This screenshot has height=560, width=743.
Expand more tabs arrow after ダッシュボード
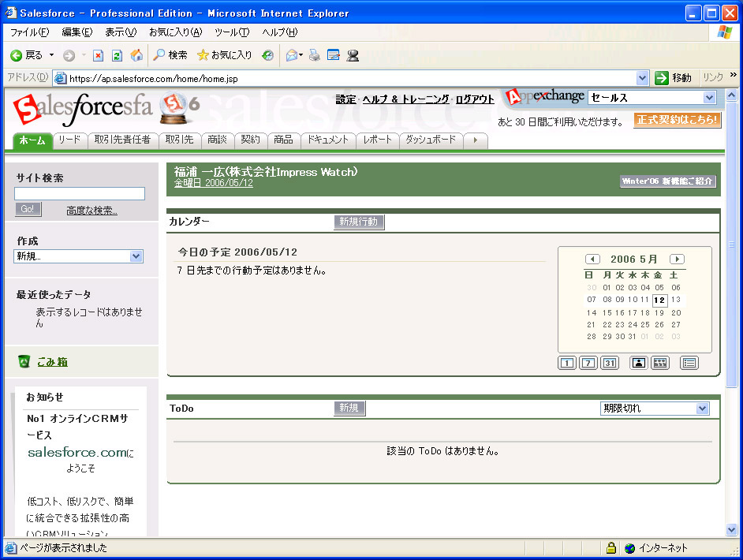(476, 140)
